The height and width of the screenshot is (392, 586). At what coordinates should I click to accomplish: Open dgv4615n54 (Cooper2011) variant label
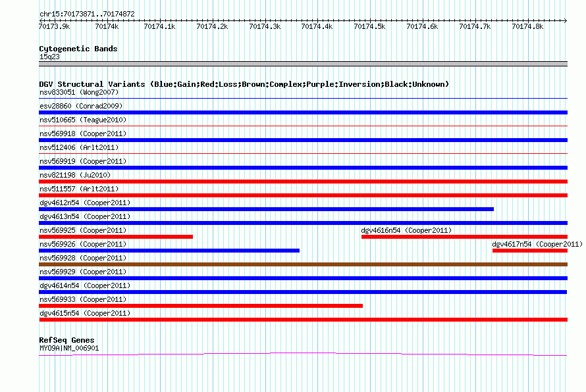tap(85, 313)
